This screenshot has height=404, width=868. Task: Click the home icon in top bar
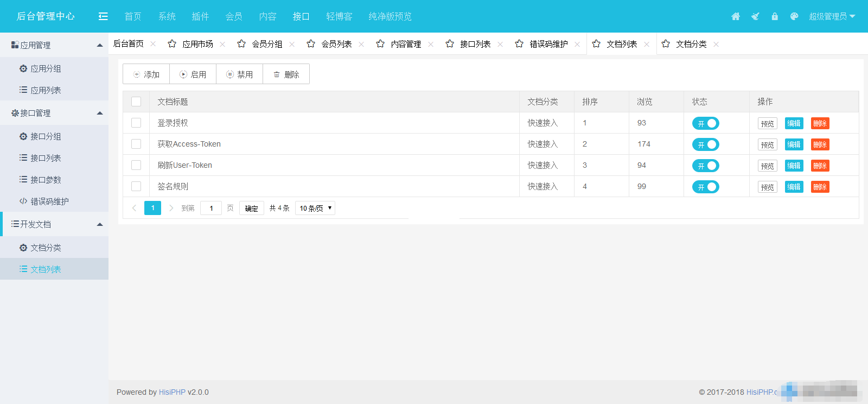[x=736, y=16]
